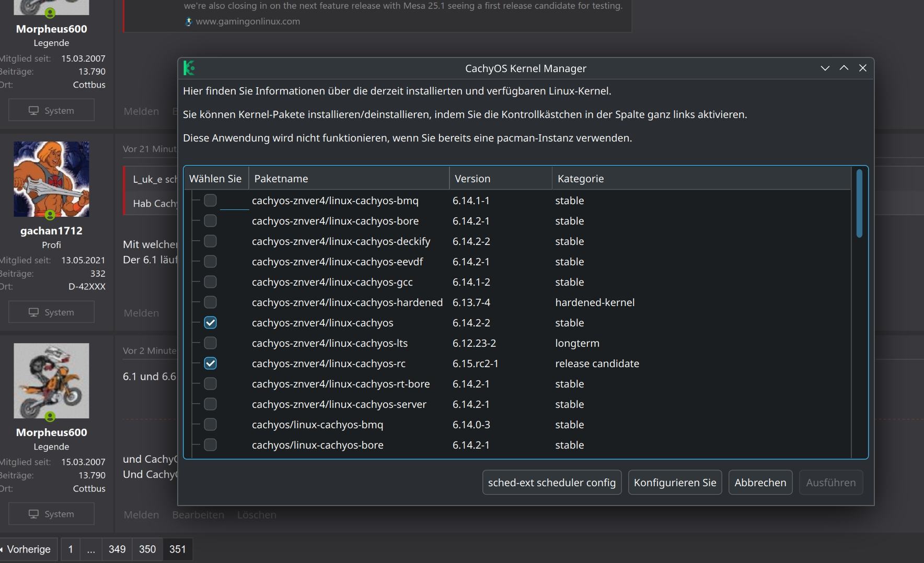The height and width of the screenshot is (563, 924).
Task: Go to forum page 350
Action: (x=147, y=549)
